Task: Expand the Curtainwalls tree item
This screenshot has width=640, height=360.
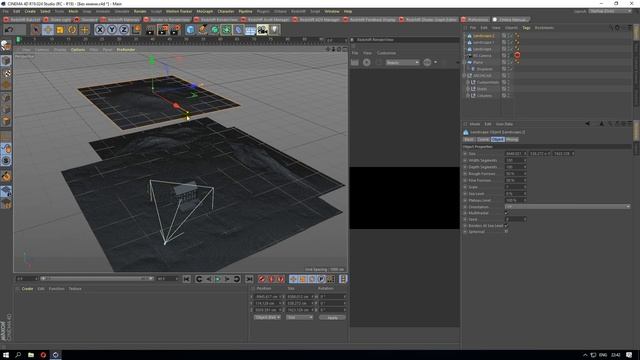Action: coord(468,82)
